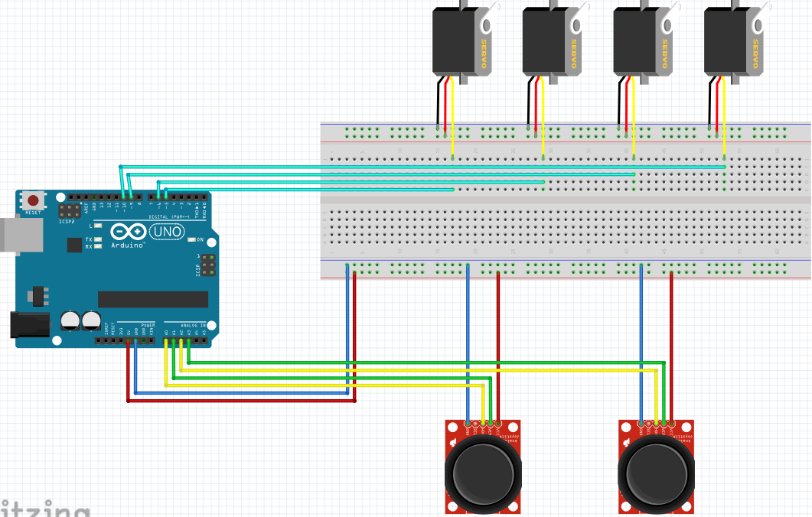Select the second servo from left

(556, 41)
